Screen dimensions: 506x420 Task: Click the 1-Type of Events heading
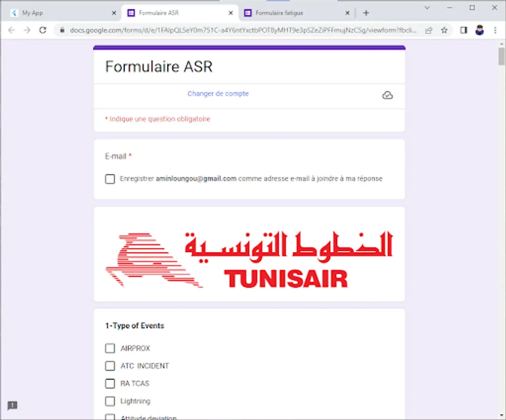(x=134, y=326)
